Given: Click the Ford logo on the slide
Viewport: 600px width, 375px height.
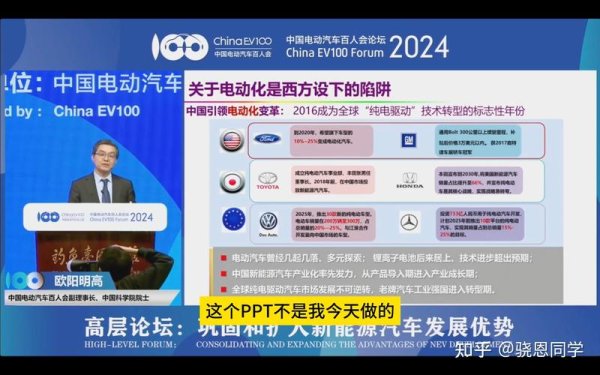Looking at the screenshot, I should click(267, 139).
